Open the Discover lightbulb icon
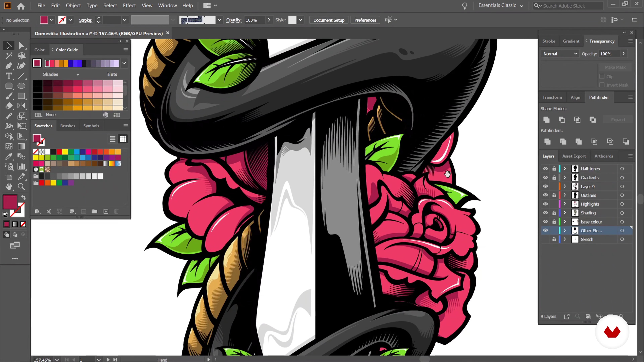Viewport: 644px width, 362px height. [465, 6]
